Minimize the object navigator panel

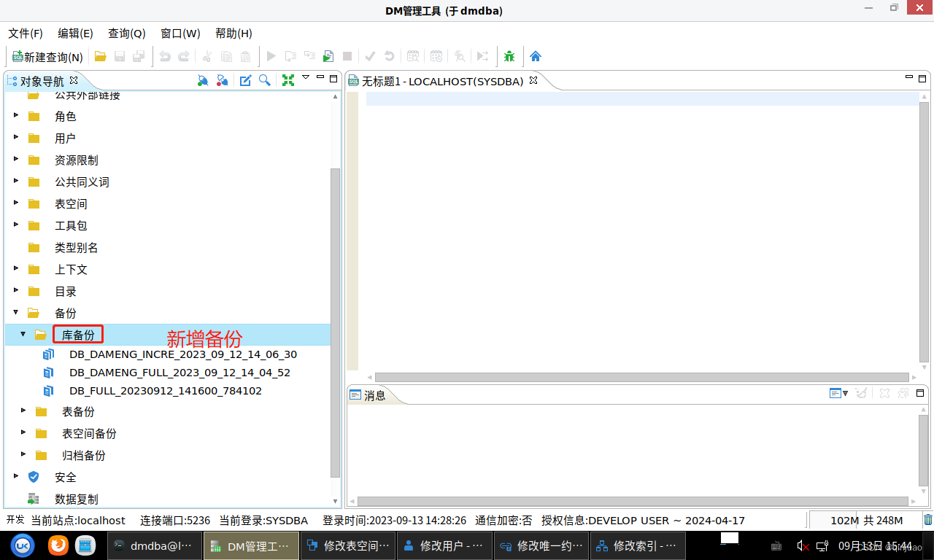[x=320, y=77]
